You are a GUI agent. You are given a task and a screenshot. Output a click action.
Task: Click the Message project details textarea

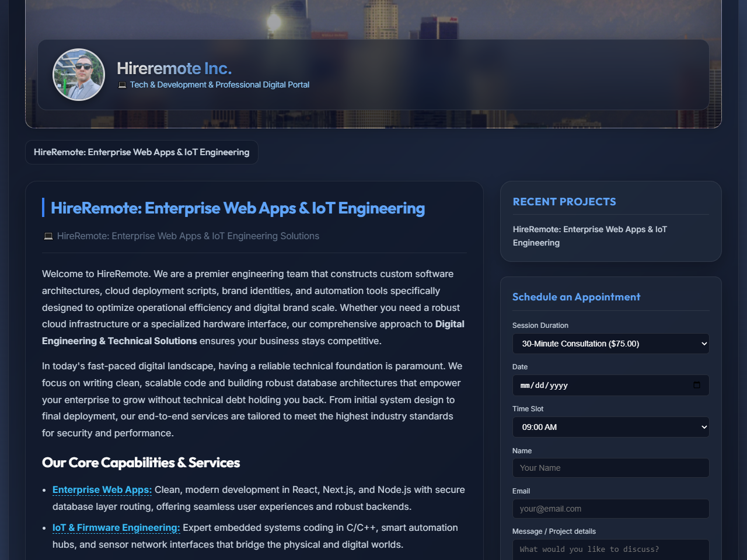tap(611, 550)
